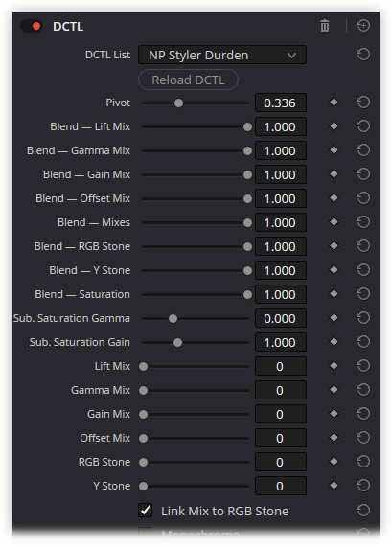392x547 pixels.
Task: Add keyframe for RGB Stone
Action: pyautogui.click(x=334, y=461)
